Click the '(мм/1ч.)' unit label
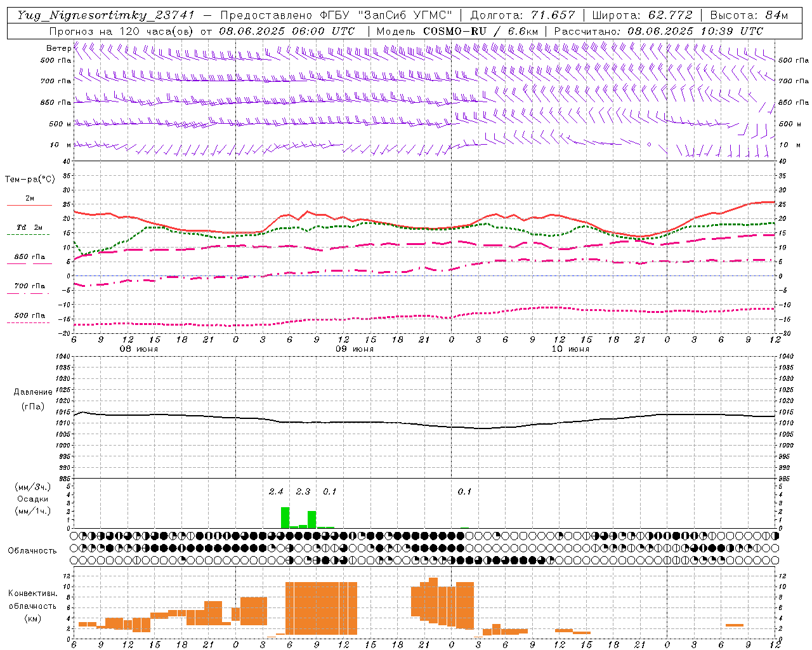This screenshot has width=812, height=650. coord(32,511)
